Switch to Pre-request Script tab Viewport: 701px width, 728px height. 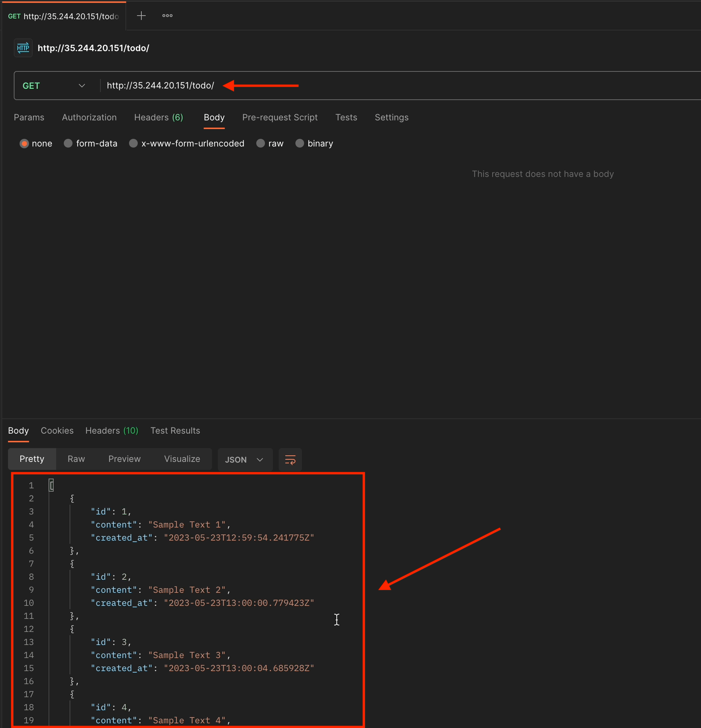click(x=280, y=117)
